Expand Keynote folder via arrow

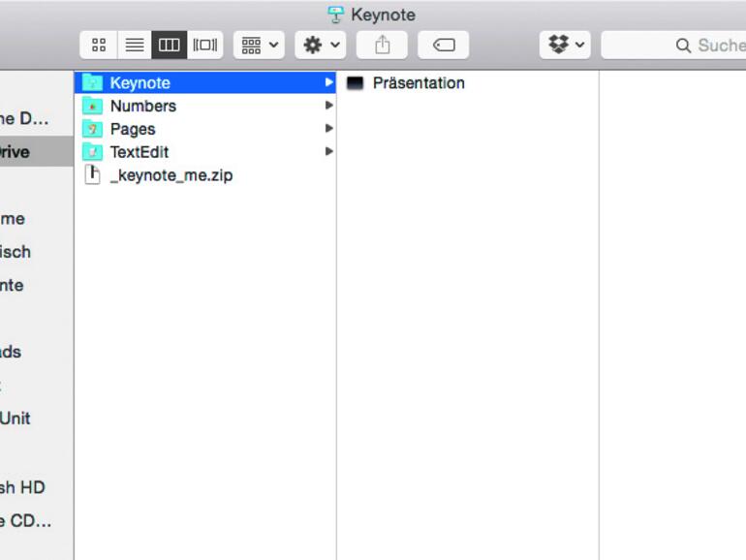[x=328, y=82]
